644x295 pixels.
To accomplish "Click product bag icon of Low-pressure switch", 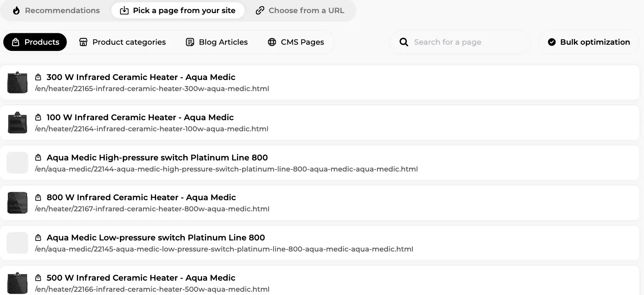I will pos(38,238).
